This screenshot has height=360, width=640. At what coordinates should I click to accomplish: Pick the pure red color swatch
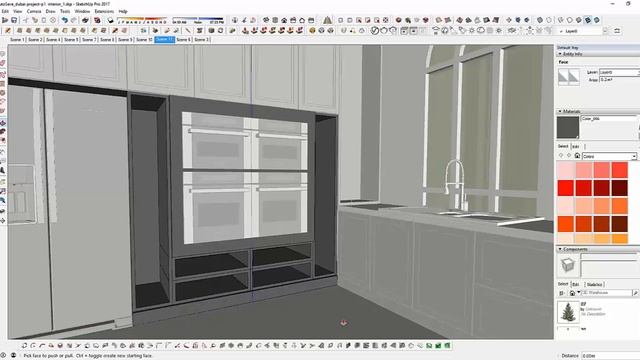pyautogui.click(x=566, y=188)
